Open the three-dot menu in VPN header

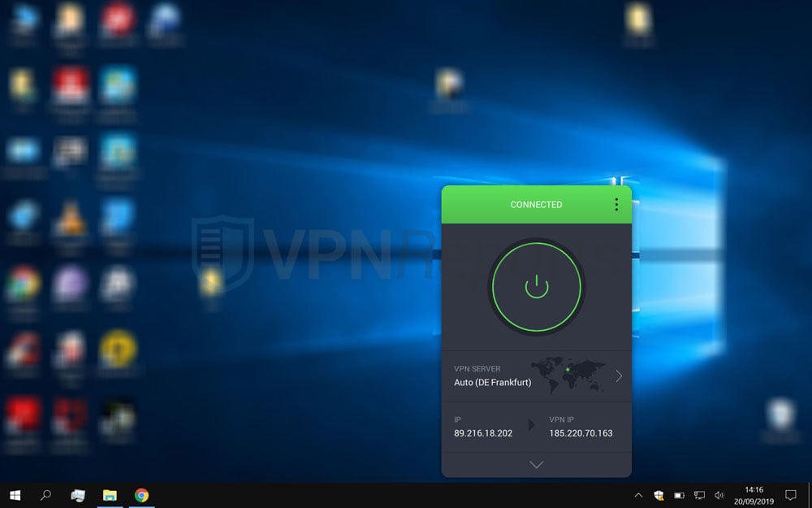point(616,205)
